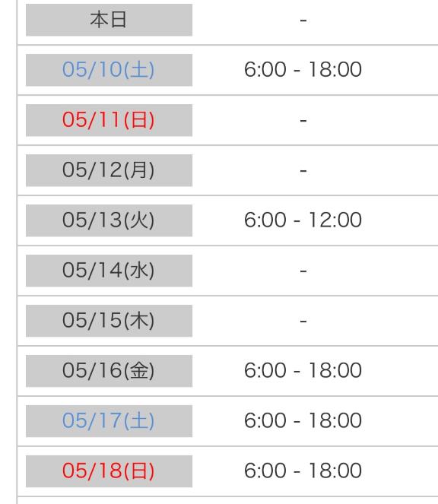This screenshot has width=438, height=504.
Task: Select the 本日 date label
Action: tap(109, 20)
